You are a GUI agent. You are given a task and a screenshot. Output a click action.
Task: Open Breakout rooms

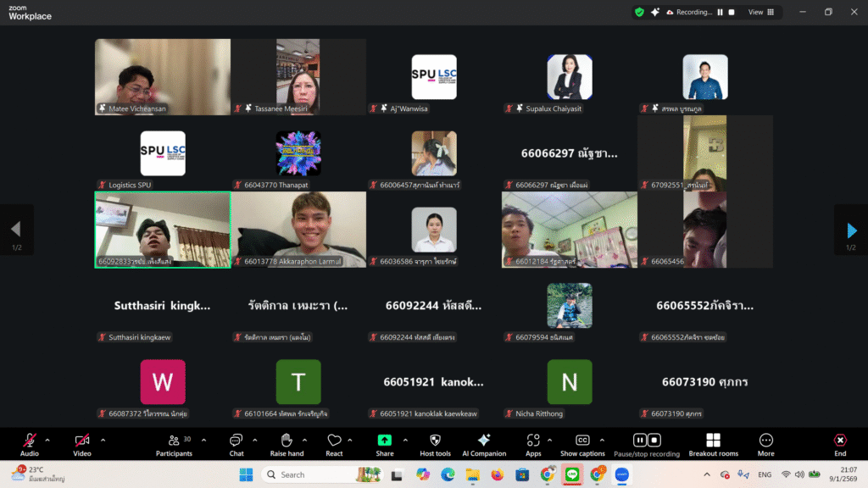(713, 442)
